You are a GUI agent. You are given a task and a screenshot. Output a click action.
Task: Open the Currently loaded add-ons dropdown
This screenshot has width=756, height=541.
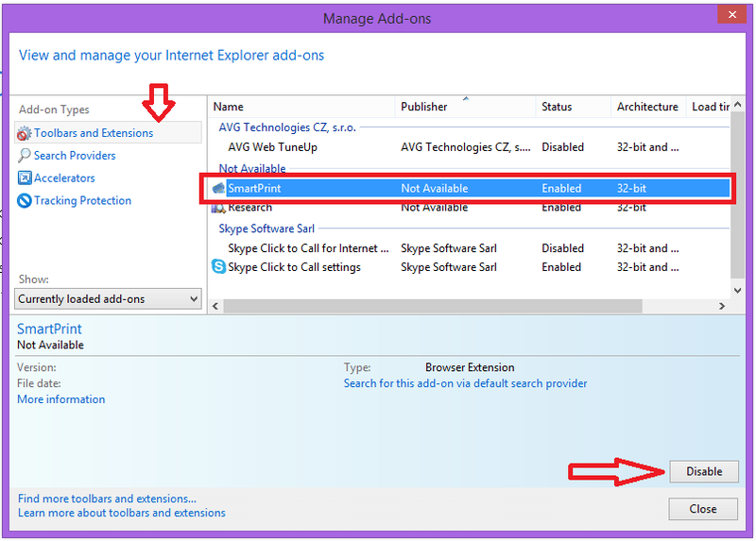(108, 298)
